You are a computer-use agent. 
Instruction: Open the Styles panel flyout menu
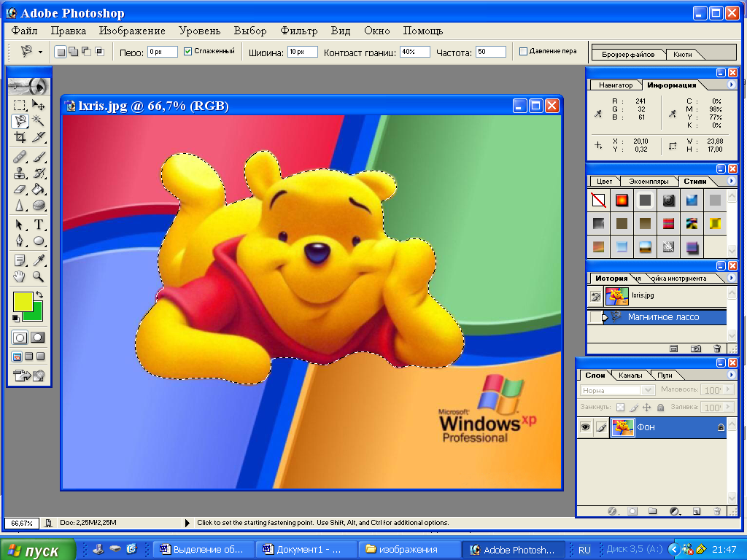pos(731,181)
